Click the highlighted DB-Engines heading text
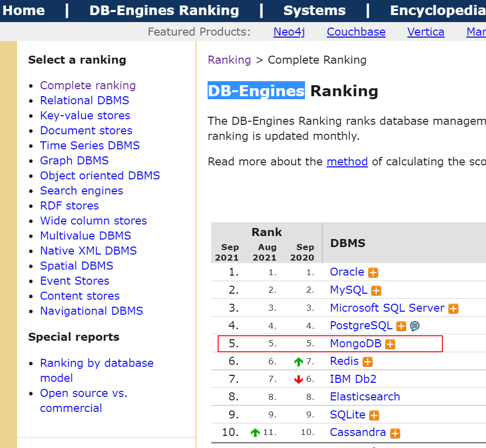 click(256, 91)
